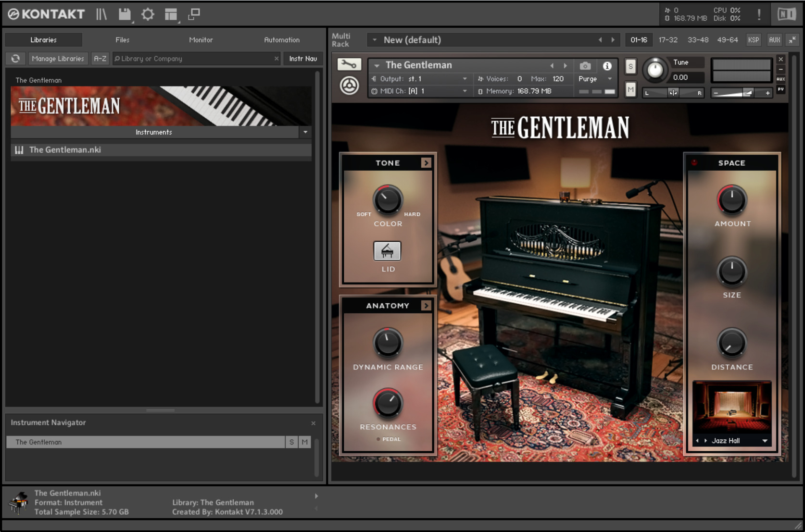Toggle the SPACE power button

click(694, 162)
